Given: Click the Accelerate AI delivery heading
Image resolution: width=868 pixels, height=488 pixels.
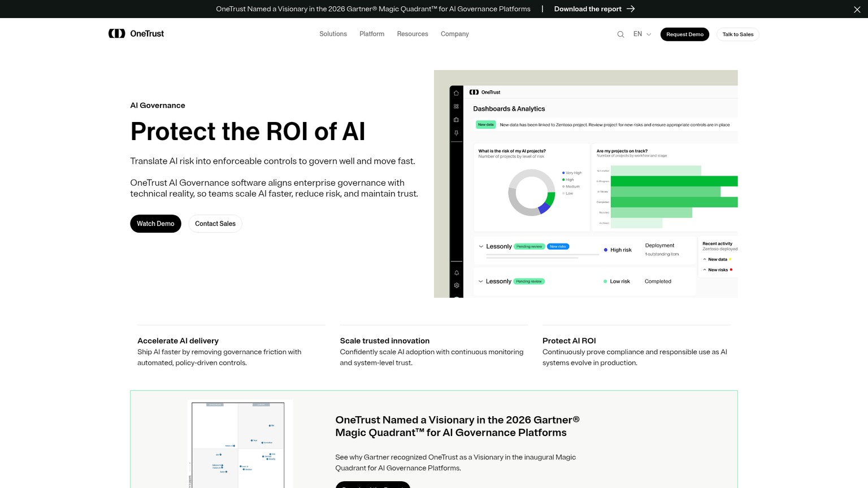Looking at the screenshot, I should pyautogui.click(x=178, y=341).
